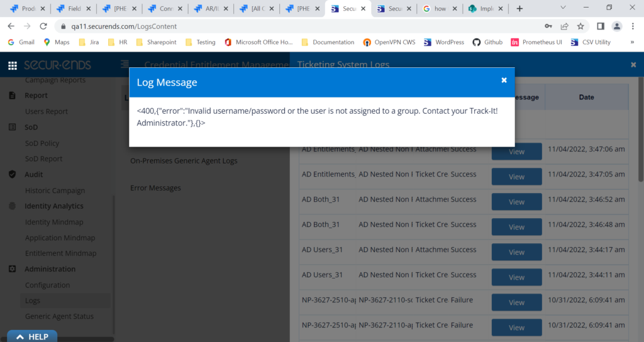Open Entitlement Mindmap in sidebar
Screen dimensions: 644x342
(61, 253)
